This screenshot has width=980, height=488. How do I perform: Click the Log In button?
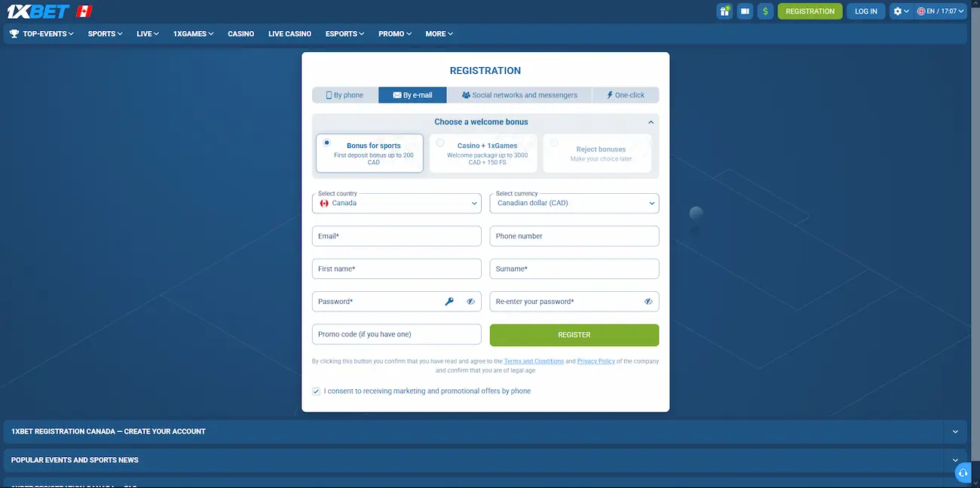click(866, 11)
